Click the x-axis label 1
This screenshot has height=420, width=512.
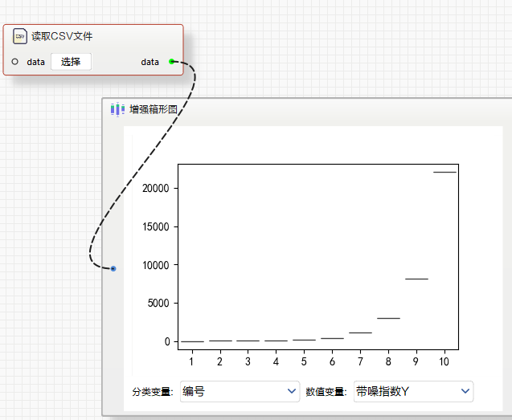(191, 361)
